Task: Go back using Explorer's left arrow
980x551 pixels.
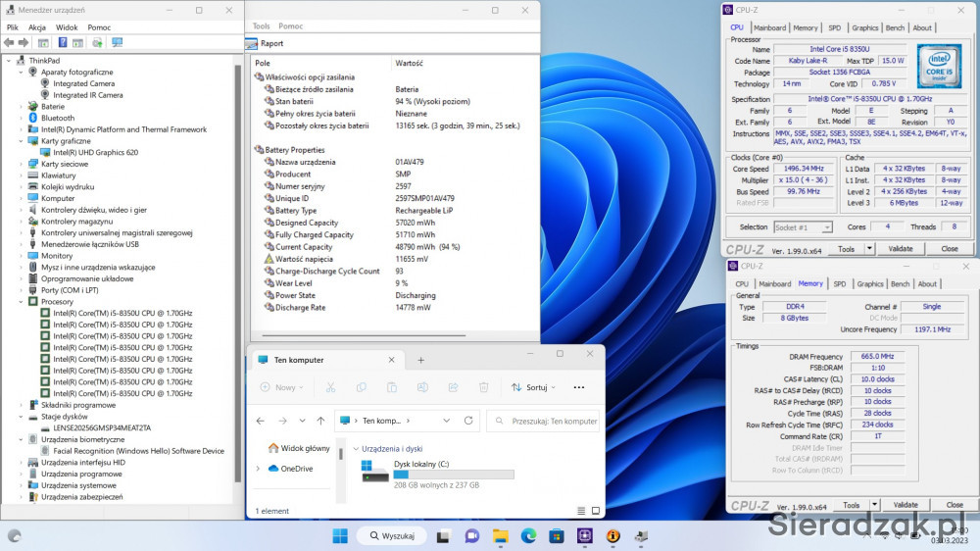Action: pyautogui.click(x=261, y=421)
